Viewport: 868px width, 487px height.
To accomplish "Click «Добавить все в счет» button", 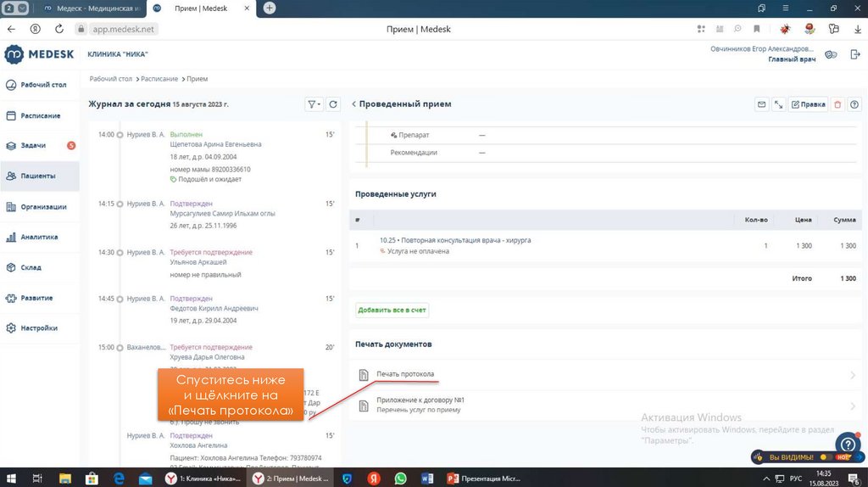I will (392, 311).
